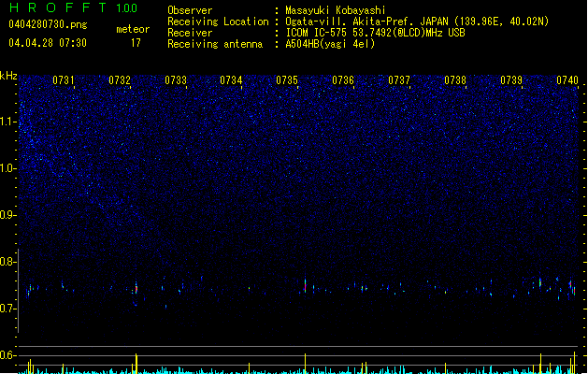This screenshot has height=374, width=588.
Task: Click the Receiving antenna label
Action: click(215, 44)
